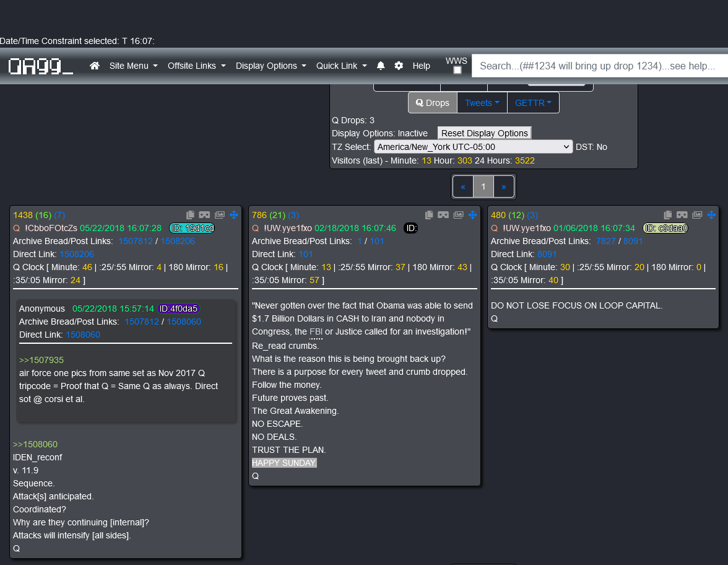This screenshot has width=728, height=565.
Task: Go to the next page arrow
Action: pos(504,187)
